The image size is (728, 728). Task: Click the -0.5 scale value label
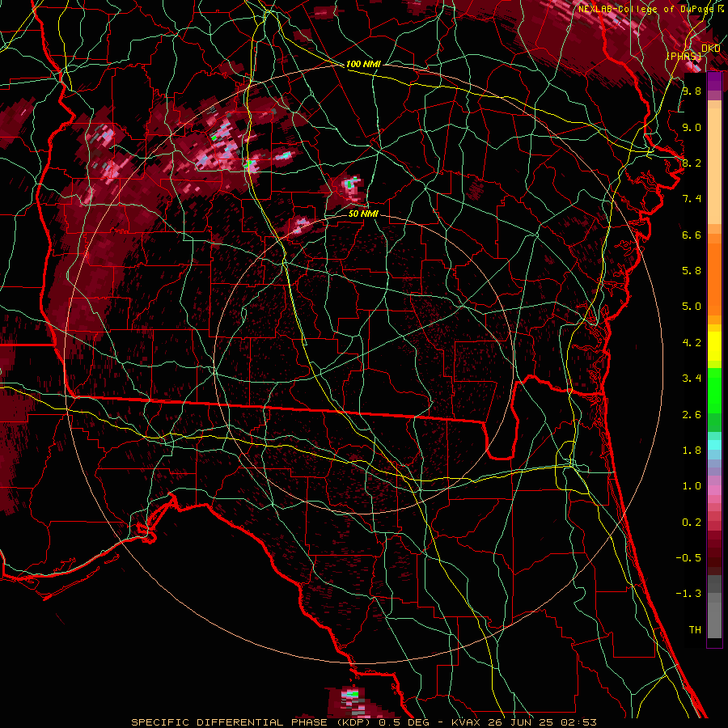[x=688, y=558]
